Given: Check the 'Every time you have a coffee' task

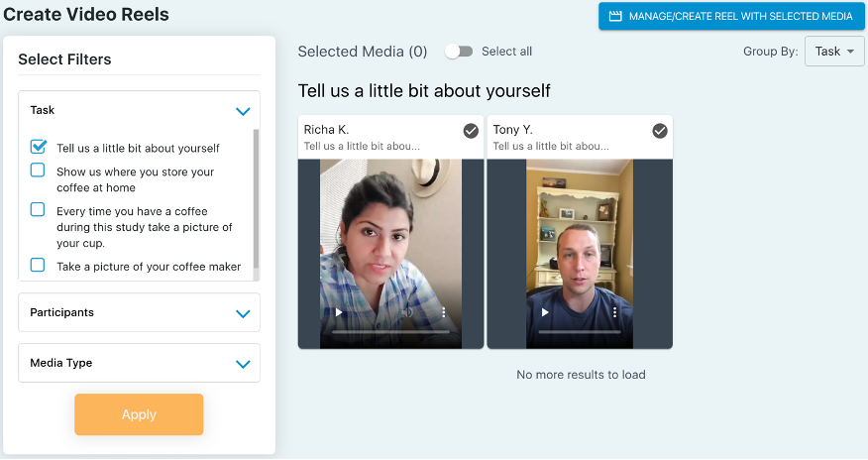Looking at the screenshot, I should pyautogui.click(x=38, y=209).
